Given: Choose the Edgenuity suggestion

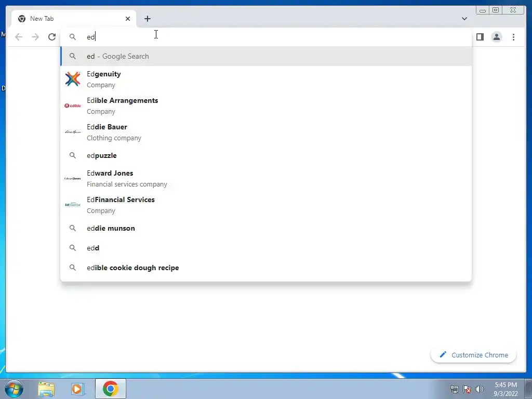Looking at the screenshot, I should [266, 79].
